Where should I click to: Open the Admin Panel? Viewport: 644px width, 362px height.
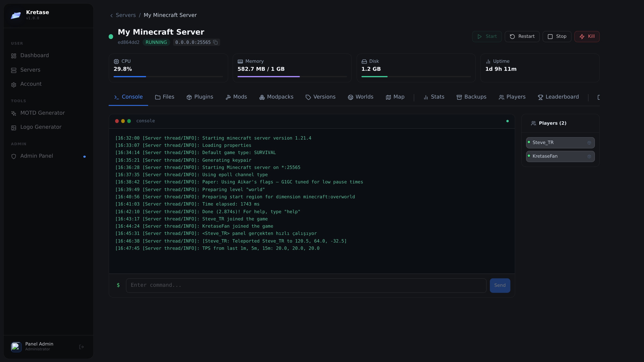[48, 156]
